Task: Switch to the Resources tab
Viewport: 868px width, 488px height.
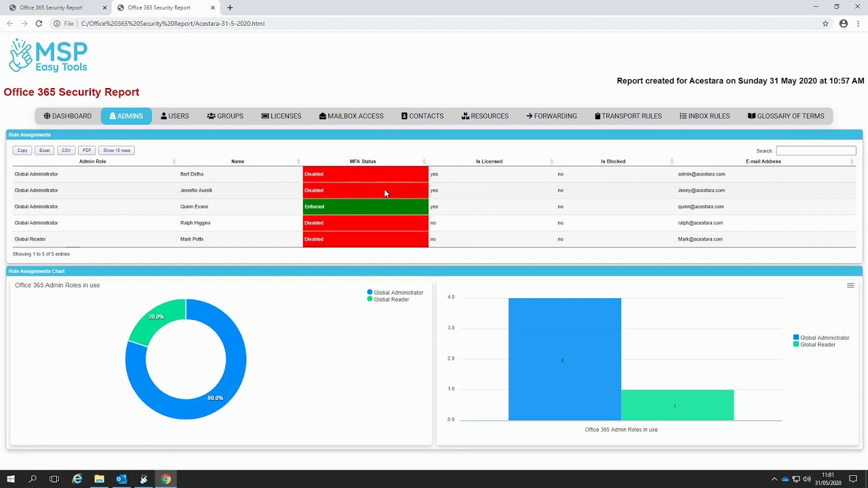Action: pyautogui.click(x=485, y=116)
